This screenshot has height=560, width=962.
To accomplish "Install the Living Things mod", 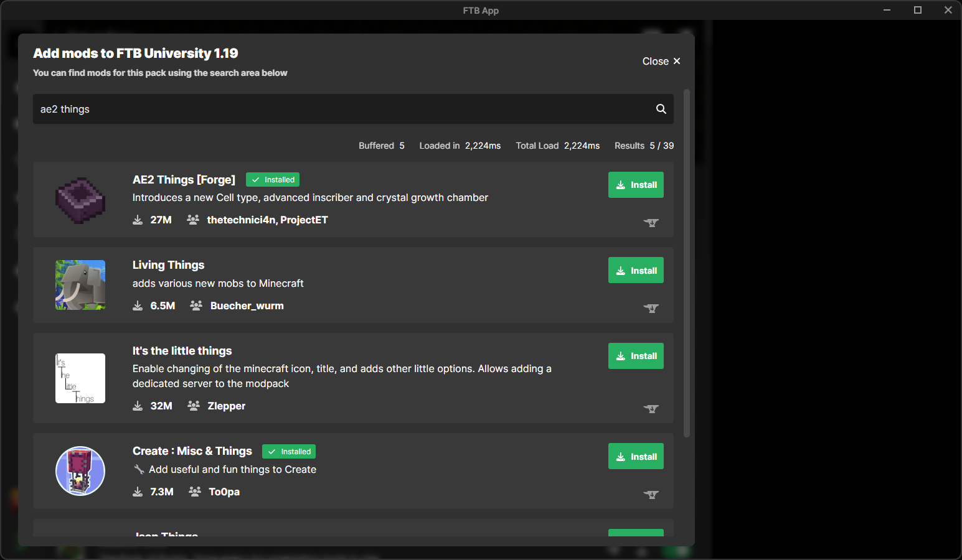I will pos(636,271).
